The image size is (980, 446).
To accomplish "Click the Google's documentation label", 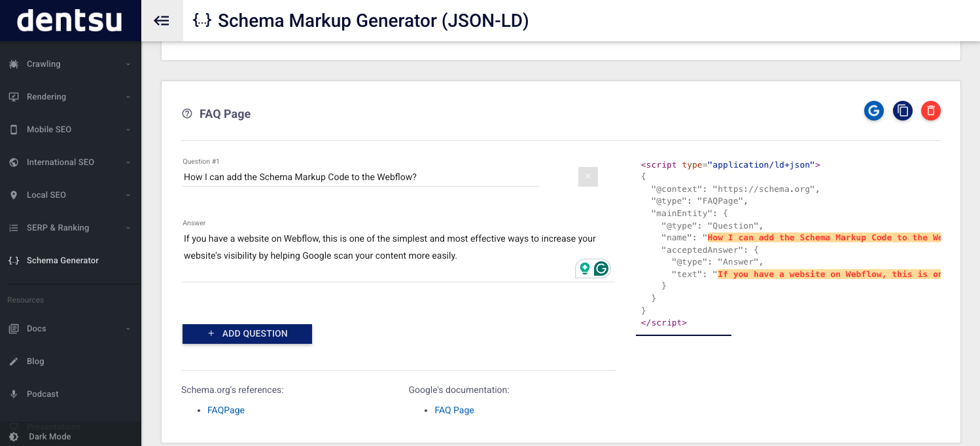I will 459,390.
